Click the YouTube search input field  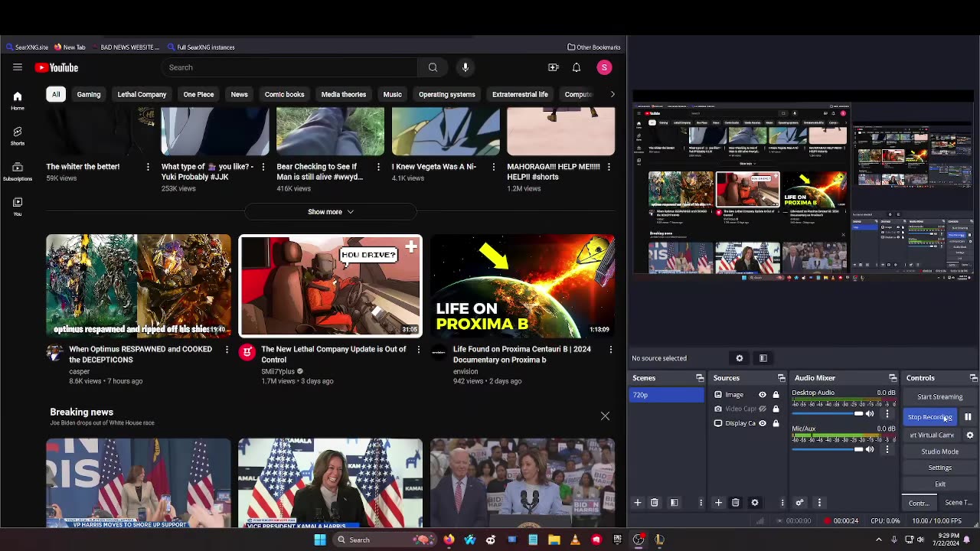point(289,67)
